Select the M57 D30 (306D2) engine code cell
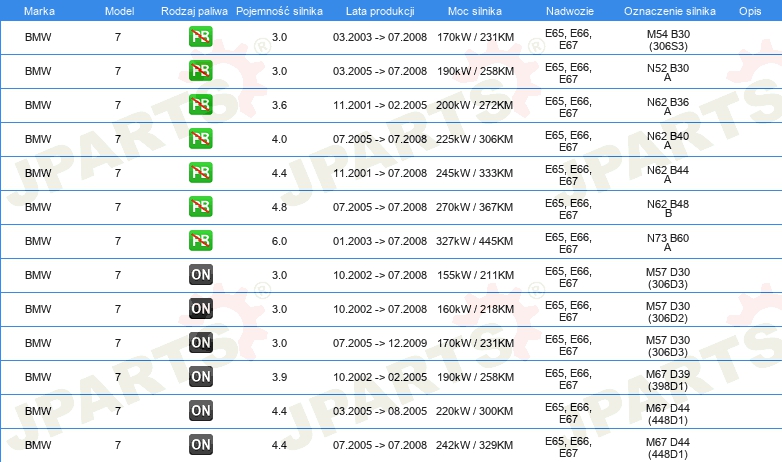782x462 pixels. 668,312
